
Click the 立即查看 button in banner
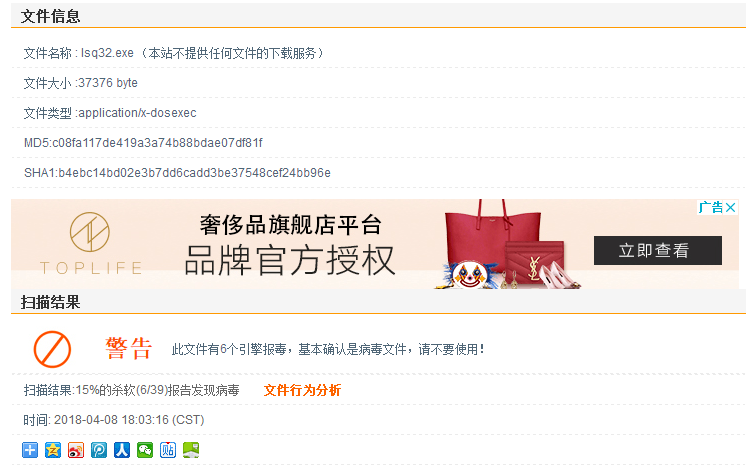pos(658,250)
